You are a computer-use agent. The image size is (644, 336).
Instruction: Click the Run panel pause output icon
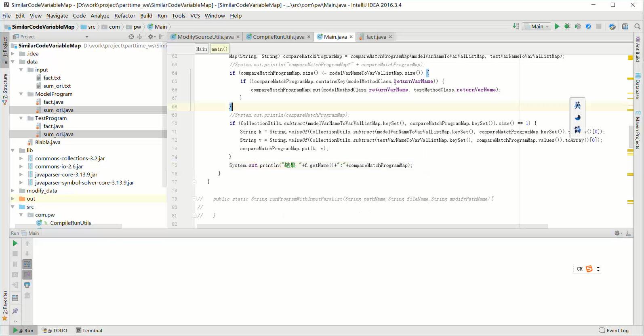tap(15, 264)
